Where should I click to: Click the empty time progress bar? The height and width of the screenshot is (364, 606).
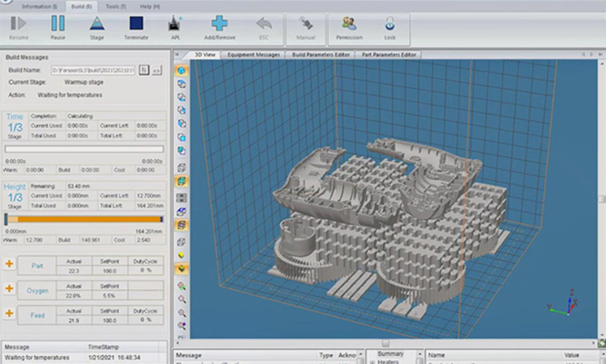coord(84,149)
